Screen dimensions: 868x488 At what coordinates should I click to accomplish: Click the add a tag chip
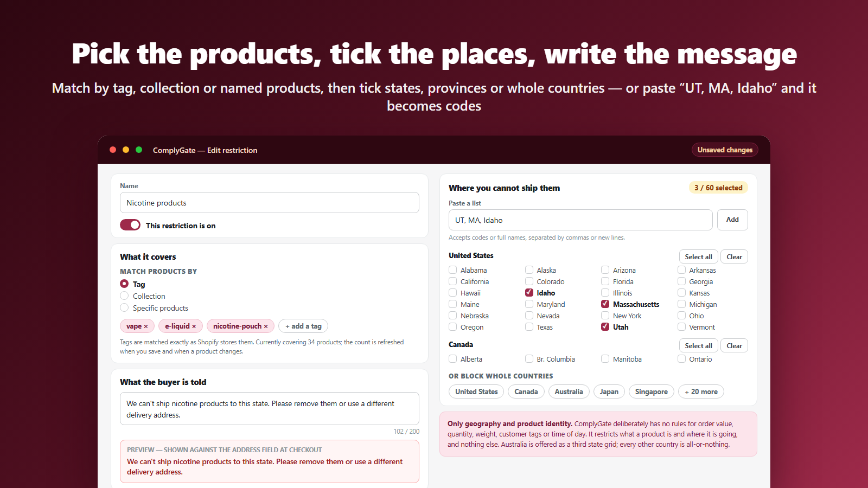tap(303, 326)
